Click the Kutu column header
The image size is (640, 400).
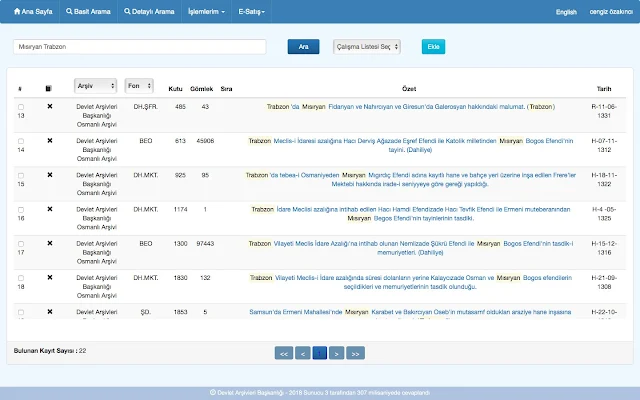tap(176, 89)
